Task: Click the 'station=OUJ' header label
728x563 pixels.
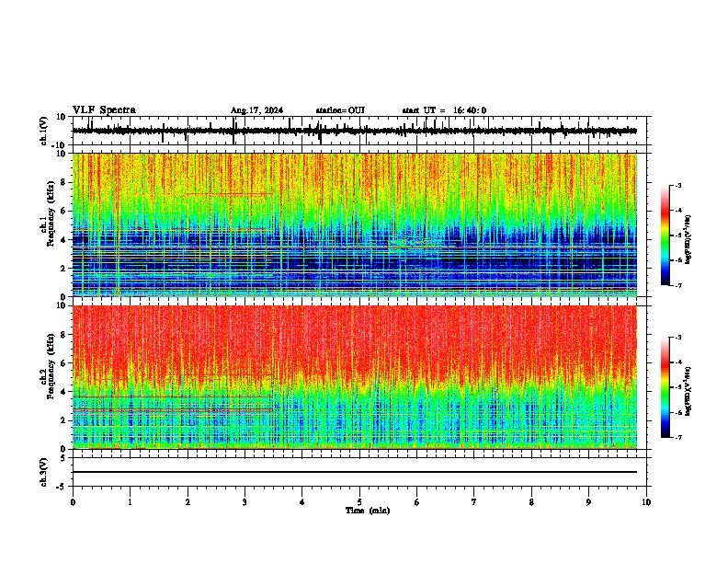Action: pyautogui.click(x=340, y=110)
